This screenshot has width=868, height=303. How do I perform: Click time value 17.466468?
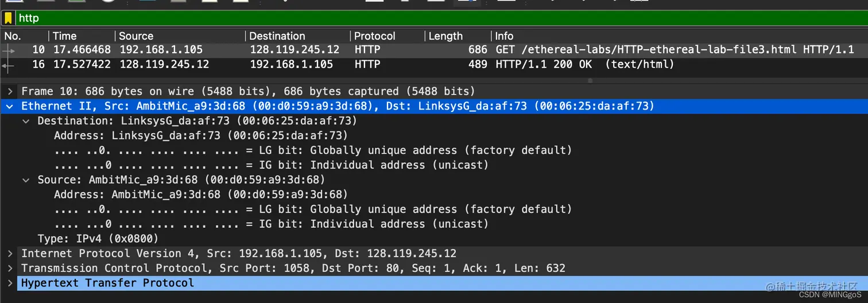pos(82,50)
